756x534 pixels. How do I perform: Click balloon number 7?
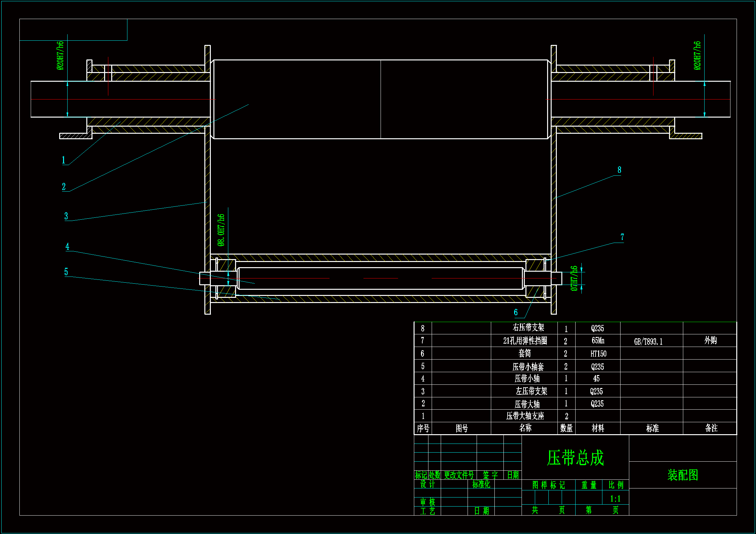pos(622,237)
